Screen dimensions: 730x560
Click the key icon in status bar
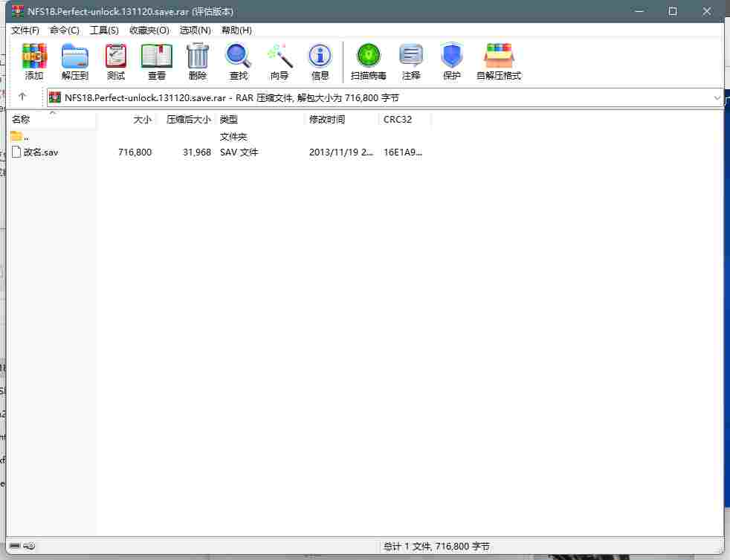pos(29,546)
